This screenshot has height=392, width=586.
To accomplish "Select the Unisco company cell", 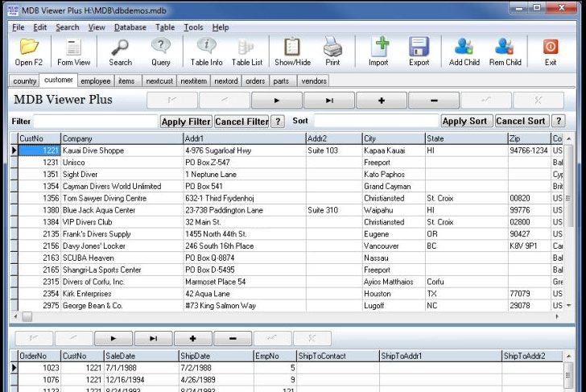I will coord(122,163).
